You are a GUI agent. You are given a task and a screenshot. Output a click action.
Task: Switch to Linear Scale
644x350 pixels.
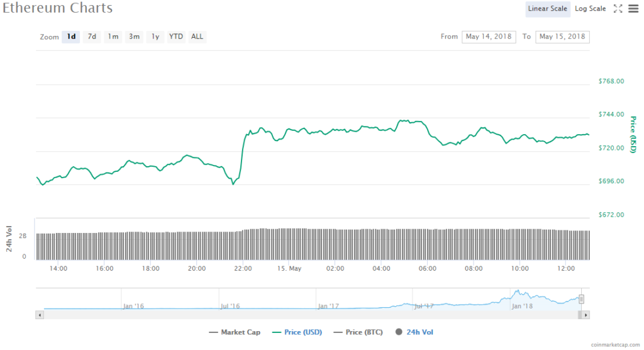548,9
